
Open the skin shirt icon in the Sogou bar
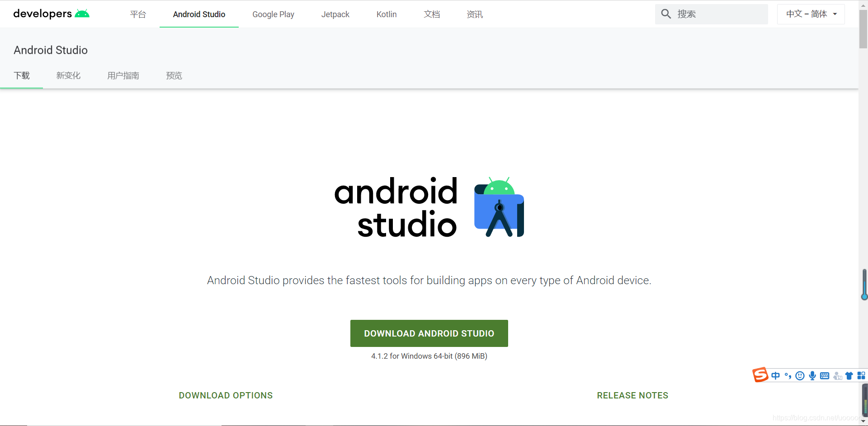[849, 375]
